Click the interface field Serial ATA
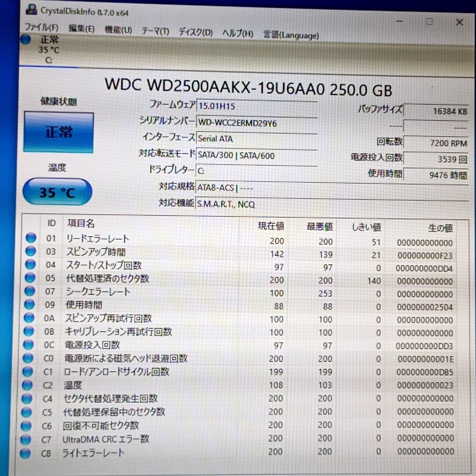476x476 pixels. click(x=257, y=139)
